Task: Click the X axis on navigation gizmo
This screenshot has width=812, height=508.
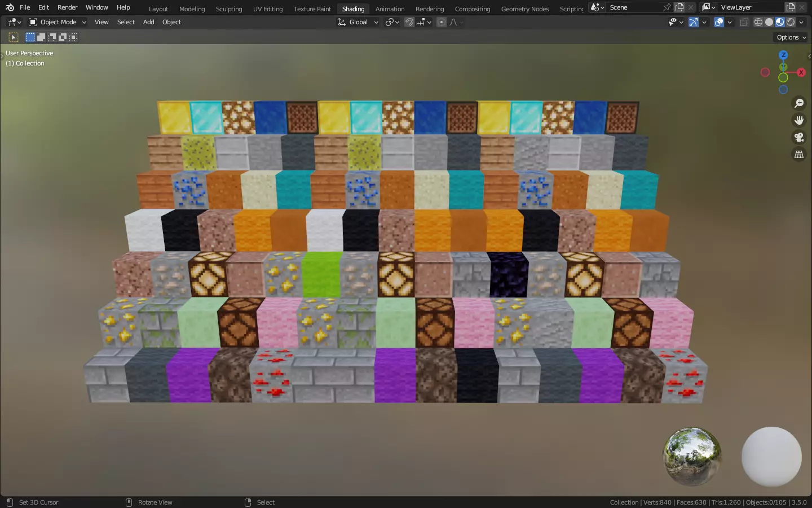Action: pos(801,72)
